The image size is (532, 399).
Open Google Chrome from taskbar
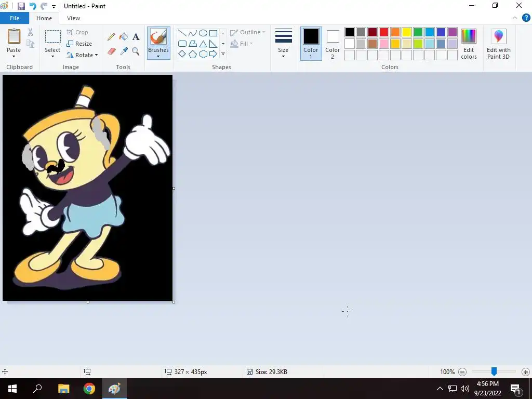(x=89, y=389)
